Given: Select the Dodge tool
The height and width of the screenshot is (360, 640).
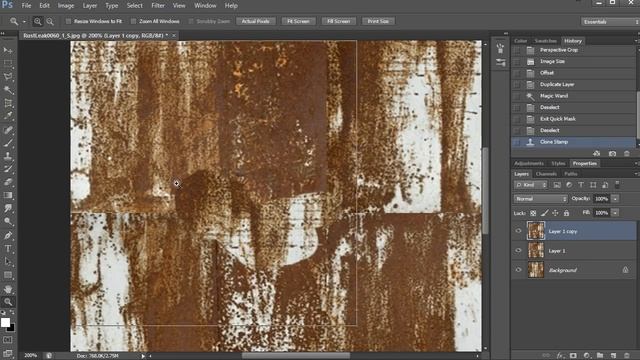Looking at the screenshot, I should click(8, 221).
